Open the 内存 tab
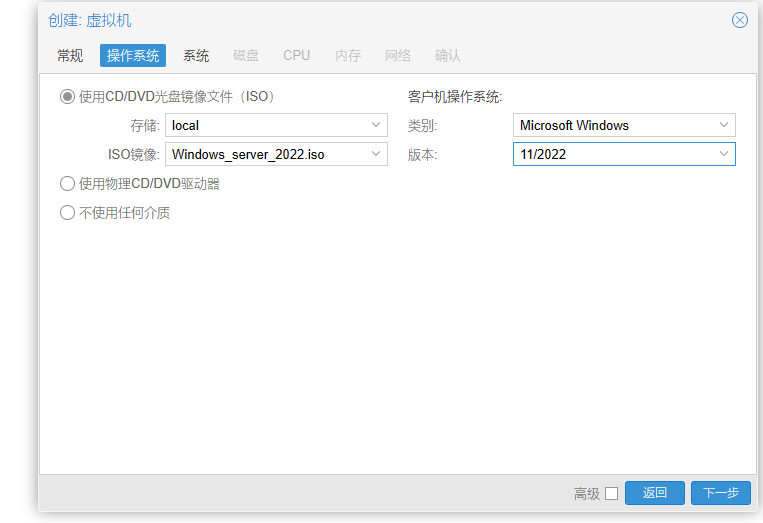The image size is (763, 523). 348,55
